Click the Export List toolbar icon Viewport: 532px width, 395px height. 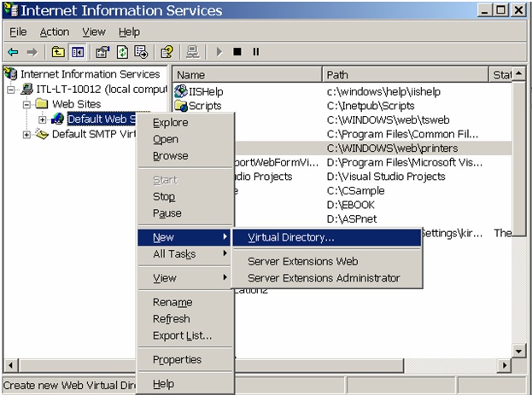[141, 52]
